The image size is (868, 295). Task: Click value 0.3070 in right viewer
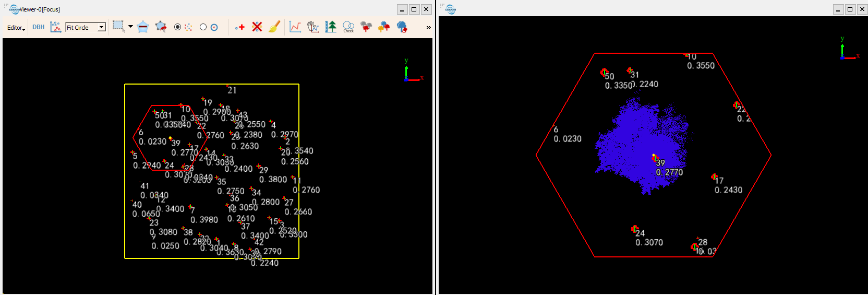click(x=649, y=243)
